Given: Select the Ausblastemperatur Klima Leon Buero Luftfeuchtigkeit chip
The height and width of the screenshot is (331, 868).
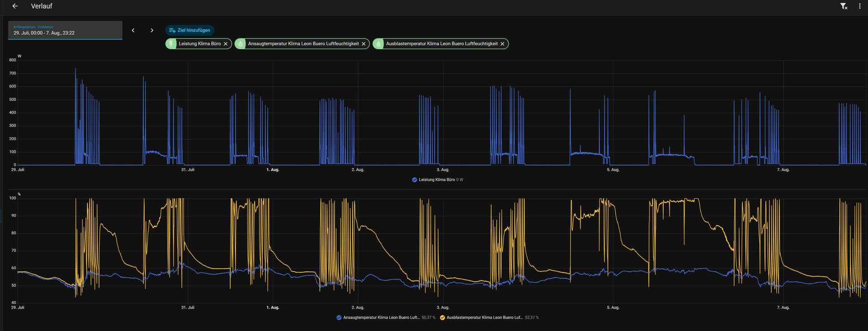Looking at the screenshot, I should coord(442,44).
